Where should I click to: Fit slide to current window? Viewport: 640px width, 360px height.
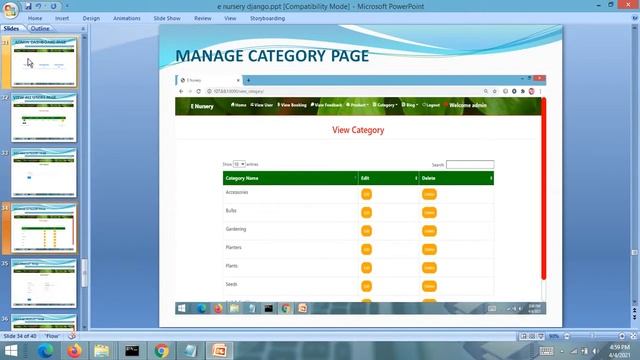pos(633,336)
